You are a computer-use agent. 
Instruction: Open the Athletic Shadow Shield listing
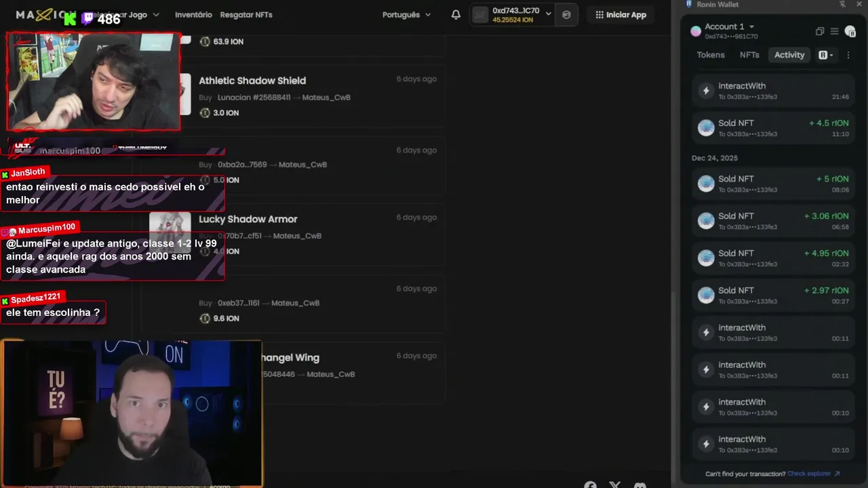click(x=252, y=81)
